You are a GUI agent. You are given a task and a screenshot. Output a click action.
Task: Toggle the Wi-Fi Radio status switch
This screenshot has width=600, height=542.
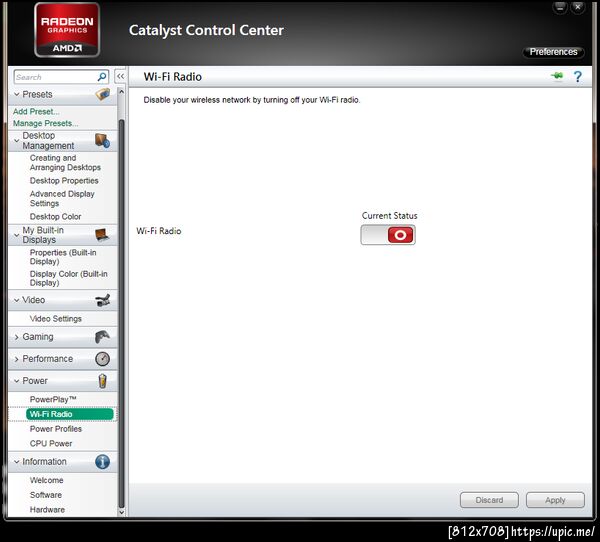click(x=388, y=235)
